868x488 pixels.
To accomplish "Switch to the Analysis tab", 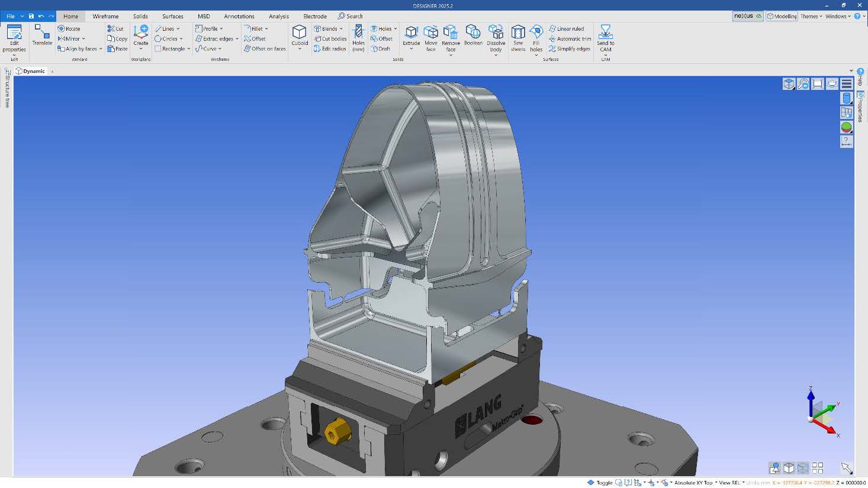I will point(279,16).
